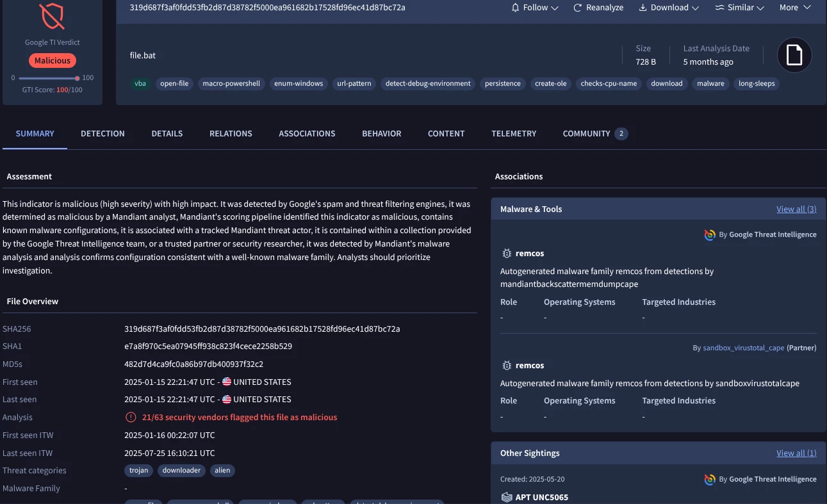This screenshot has width=827, height=504.
Task: Click the GTI score slider handle
Action: (x=78, y=77)
